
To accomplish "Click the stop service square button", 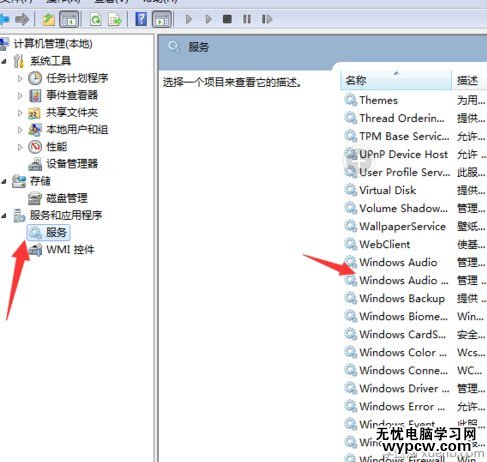I will click(227, 19).
